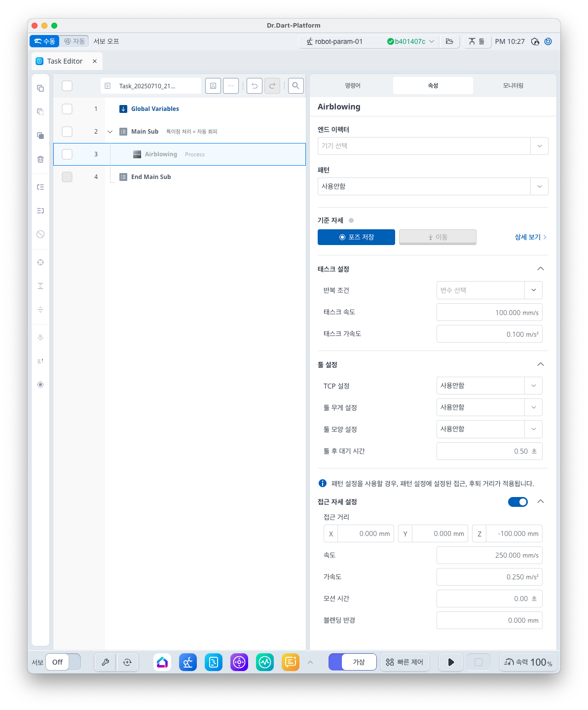Click the search magnifier icon in task toolbar
The width and height of the screenshot is (588, 710).
(295, 86)
